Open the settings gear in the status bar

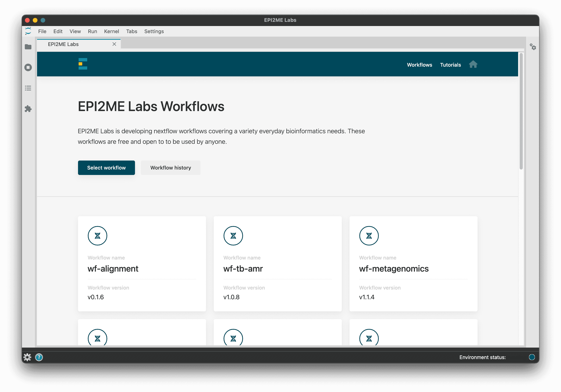pyautogui.click(x=27, y=357)
